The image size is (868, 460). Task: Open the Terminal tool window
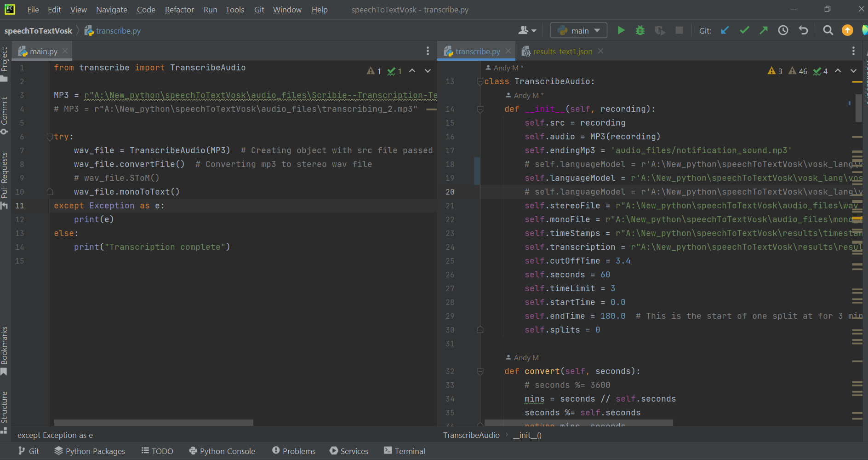pos(404,451)
